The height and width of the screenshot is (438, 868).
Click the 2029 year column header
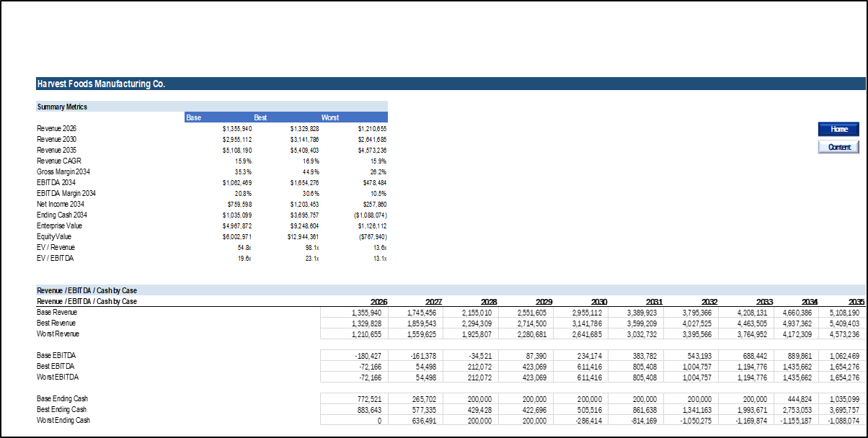(543, 301)
